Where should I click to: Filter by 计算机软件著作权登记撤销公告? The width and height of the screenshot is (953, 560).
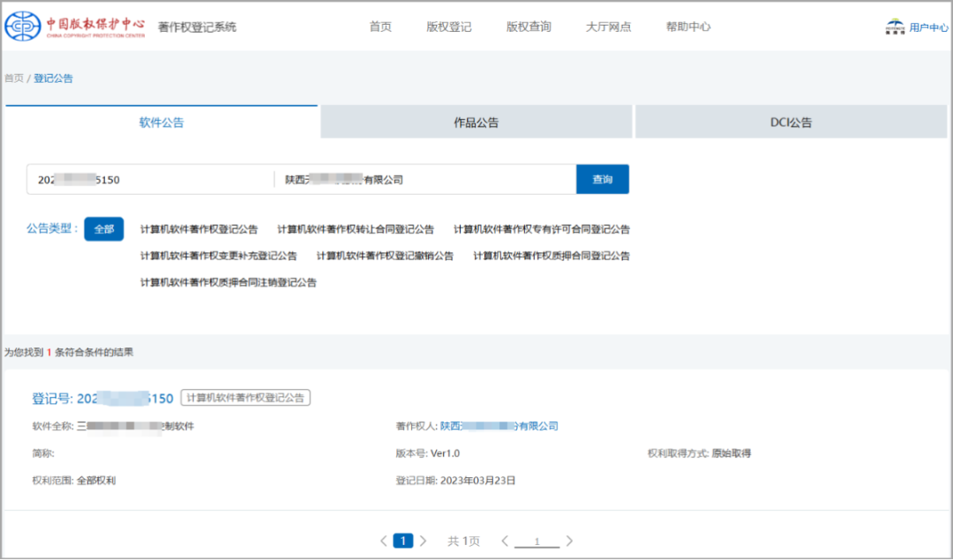[x=385, y=256]
